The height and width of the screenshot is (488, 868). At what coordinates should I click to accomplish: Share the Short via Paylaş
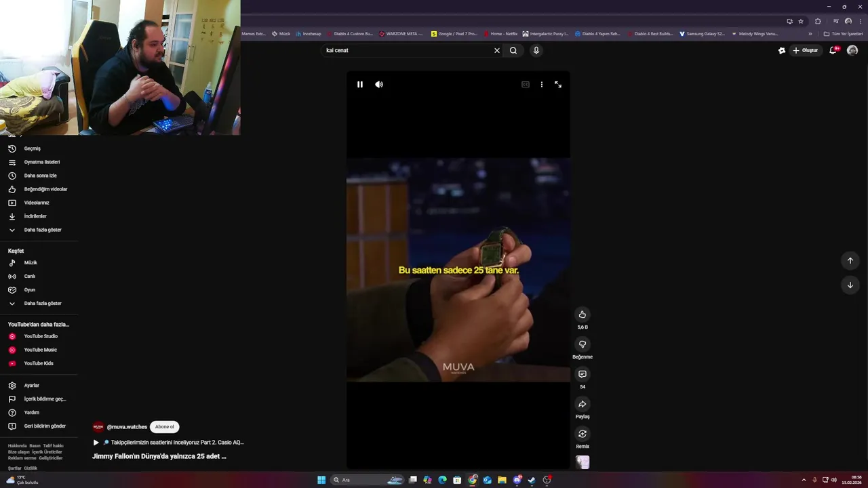pos(582,404)
